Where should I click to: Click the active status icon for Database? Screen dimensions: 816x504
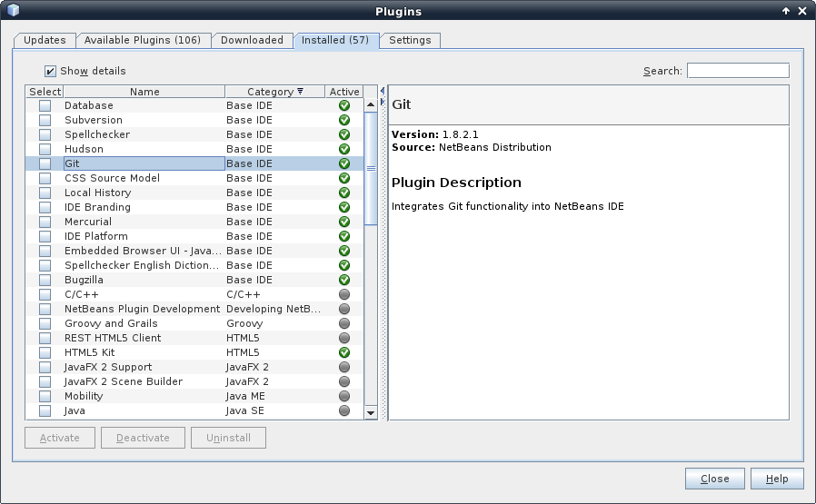pos(344,105)
